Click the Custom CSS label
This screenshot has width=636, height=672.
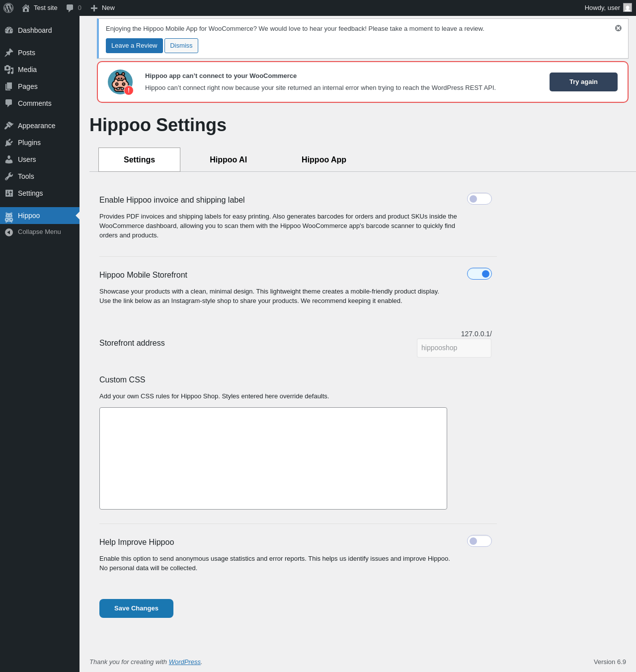click(122, 380)
